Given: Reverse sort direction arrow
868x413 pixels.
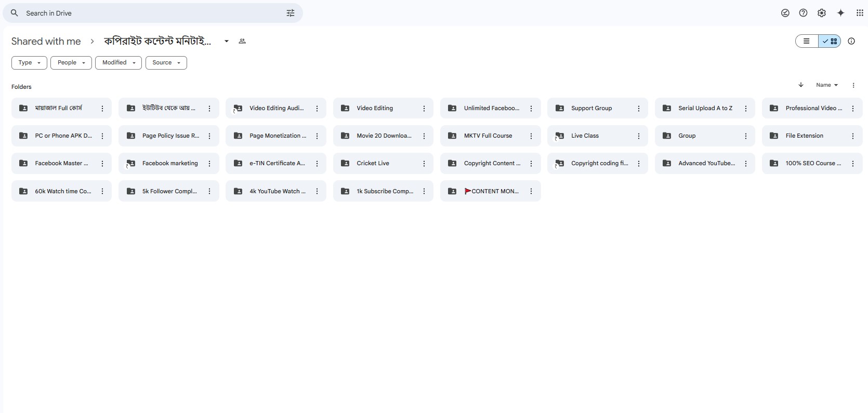Looking at the screenshot, I should [801, 85].
